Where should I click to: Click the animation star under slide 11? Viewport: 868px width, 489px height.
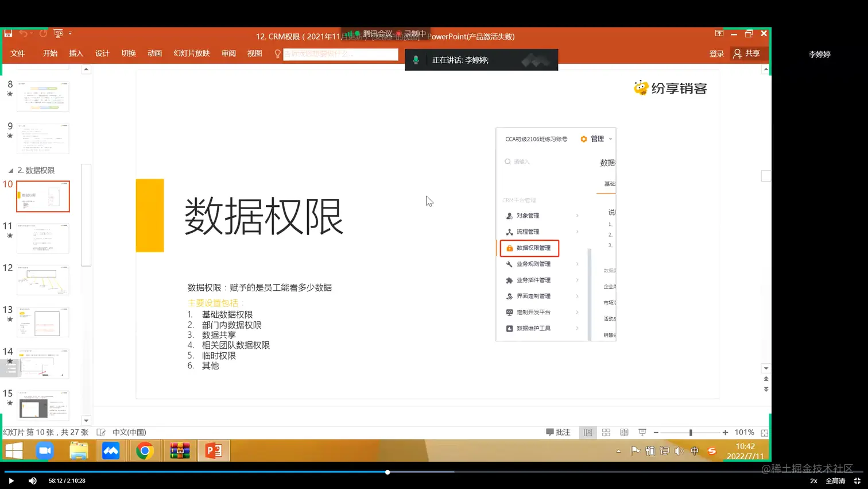[10, 236]
